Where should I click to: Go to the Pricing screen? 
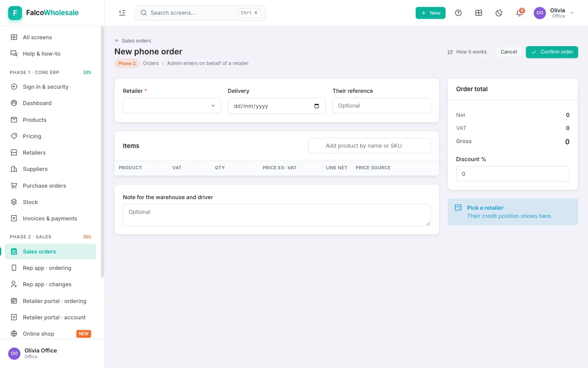coord(51,136)
